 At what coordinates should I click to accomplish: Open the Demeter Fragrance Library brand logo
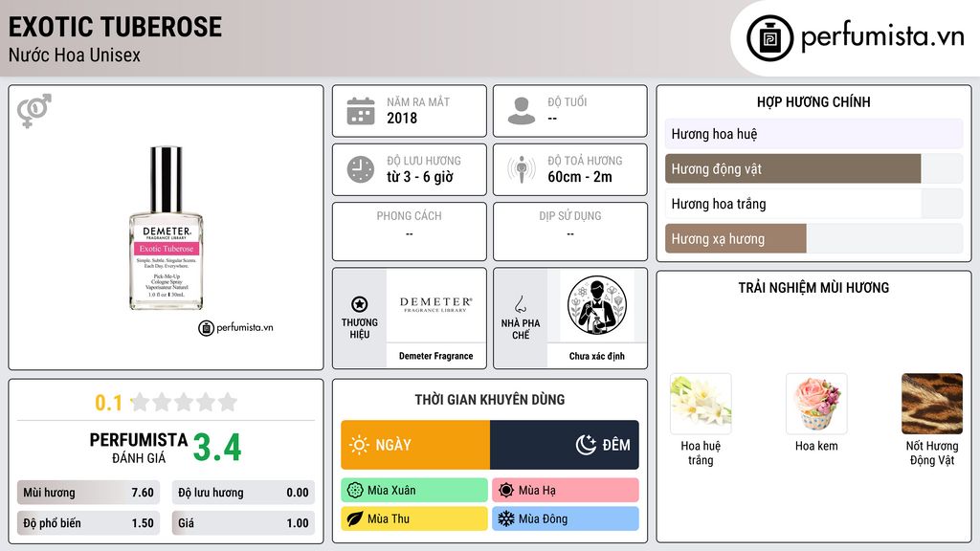click(436, 305)
